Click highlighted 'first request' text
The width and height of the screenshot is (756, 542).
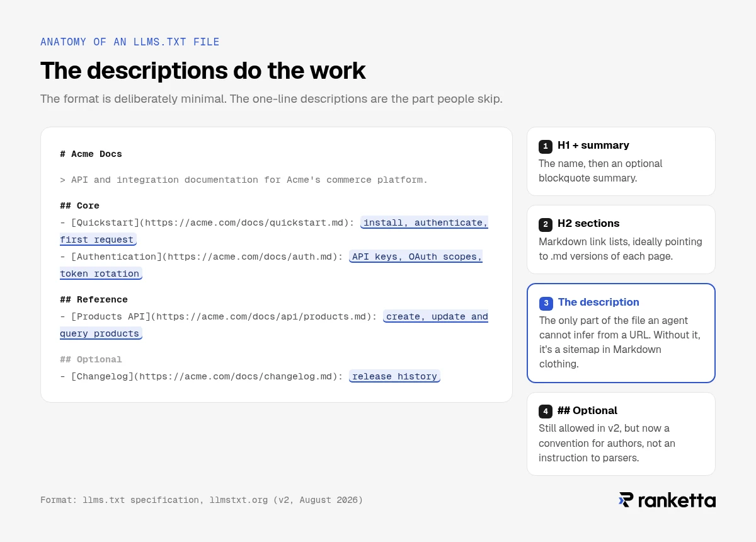coord(98,239)
